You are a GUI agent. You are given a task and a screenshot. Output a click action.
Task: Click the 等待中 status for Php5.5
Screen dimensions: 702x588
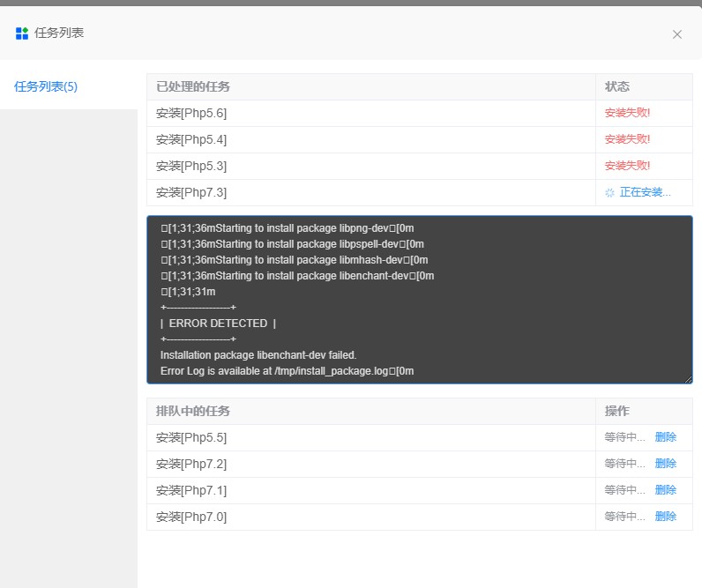pyautogui.click(x=624, y=437)
